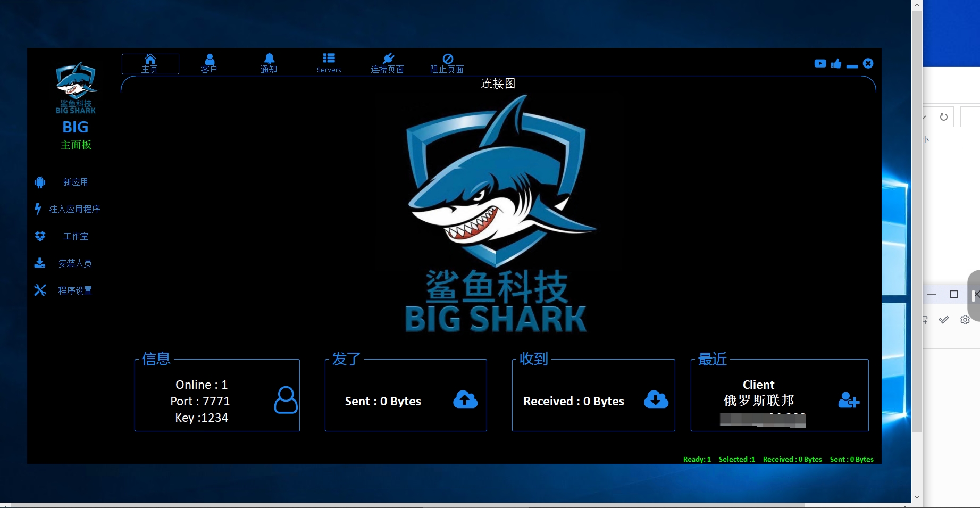Click the 'Sent : 0 Bytes' panel text
The image size is (980, 508).
(x=383, y=401)
